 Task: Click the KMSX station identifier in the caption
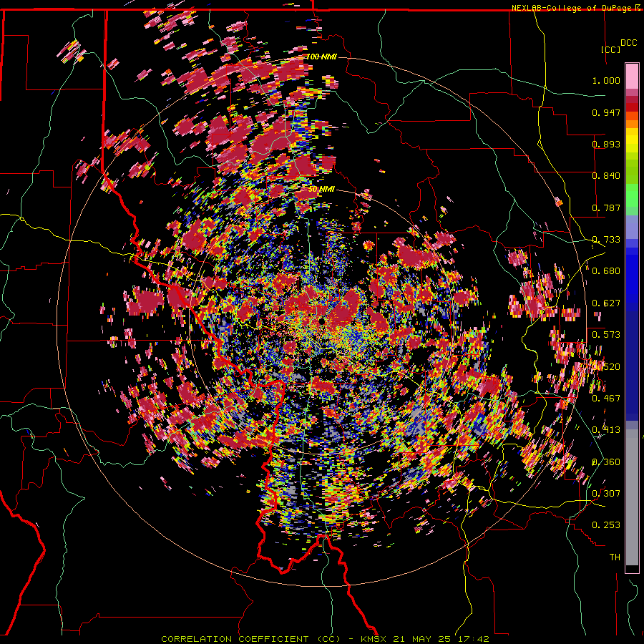point(374,639)
